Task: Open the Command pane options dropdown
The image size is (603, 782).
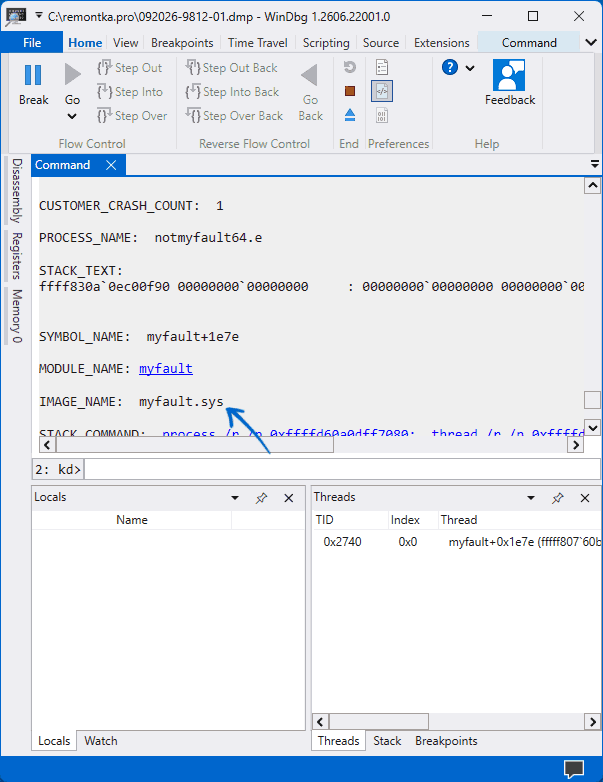Action: coord(595,164)
